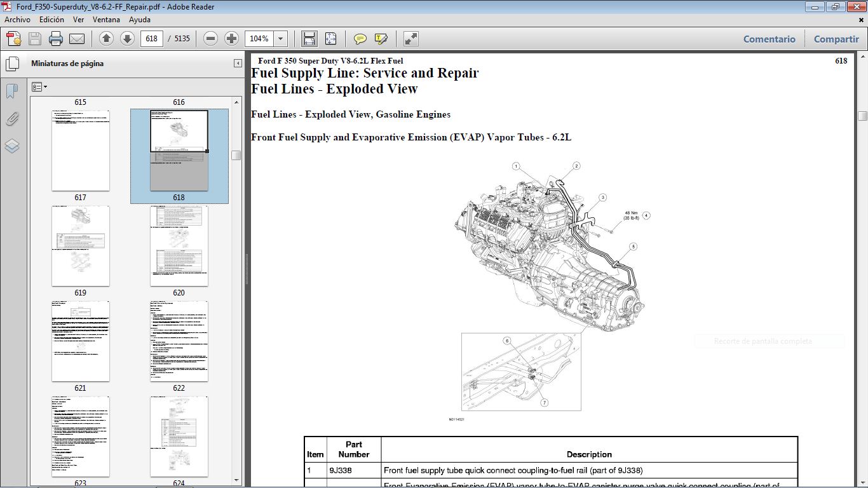Email the PDF as attachment

pyautogui.click(x=77, y=39)
